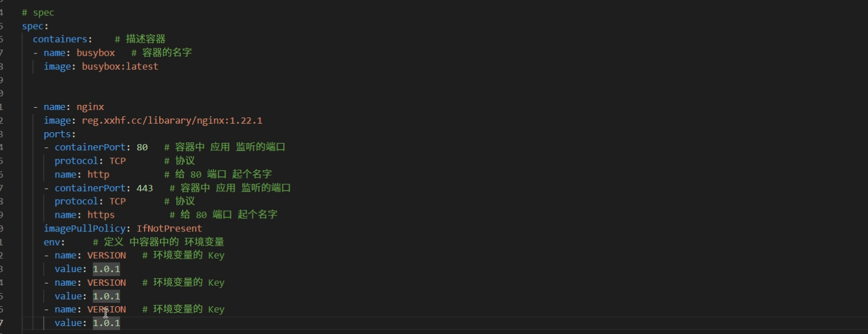Screen dimensions: 868x334
Task: Click the 1.0.1 value on the last line
Action: tap(107, 323)
